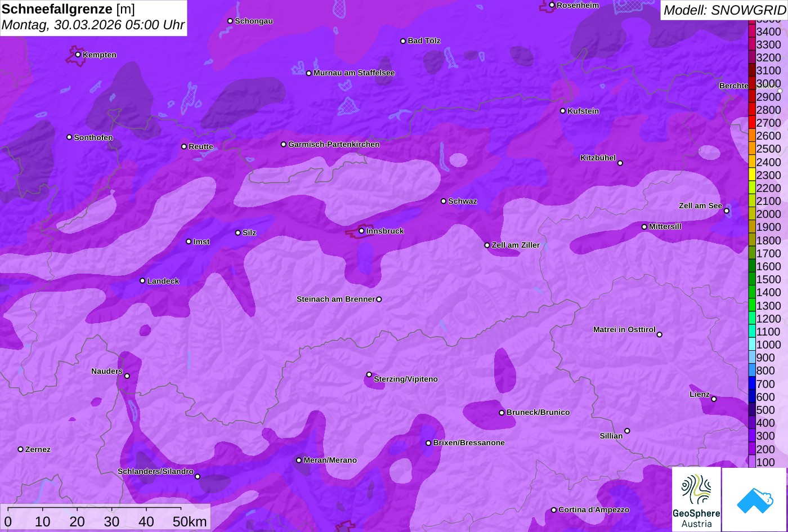
Task: Click the 50km scale bar label
Action: pos(190,522)
